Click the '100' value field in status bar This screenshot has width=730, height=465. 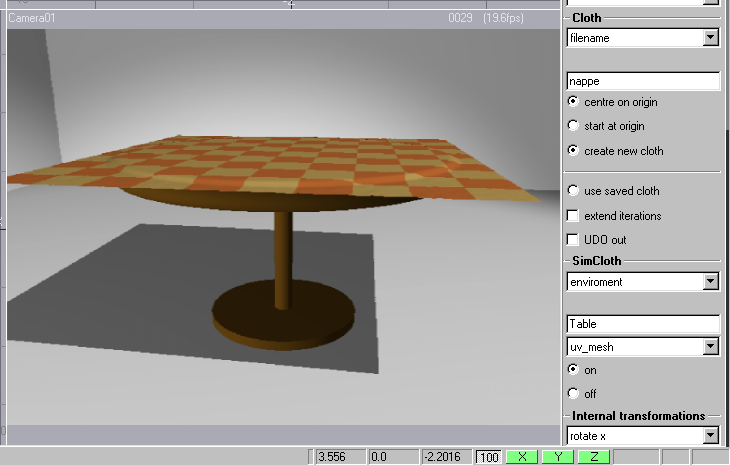[489, 457]
